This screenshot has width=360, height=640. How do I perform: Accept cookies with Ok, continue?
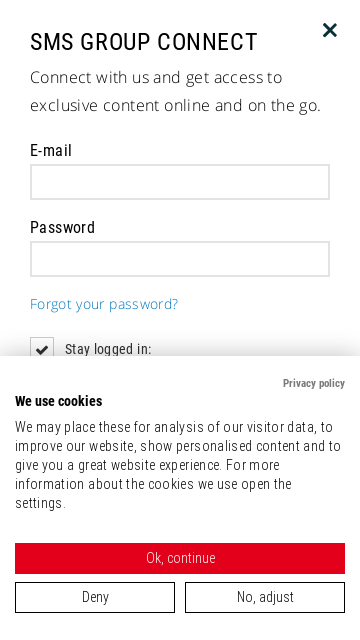point(180,558)
